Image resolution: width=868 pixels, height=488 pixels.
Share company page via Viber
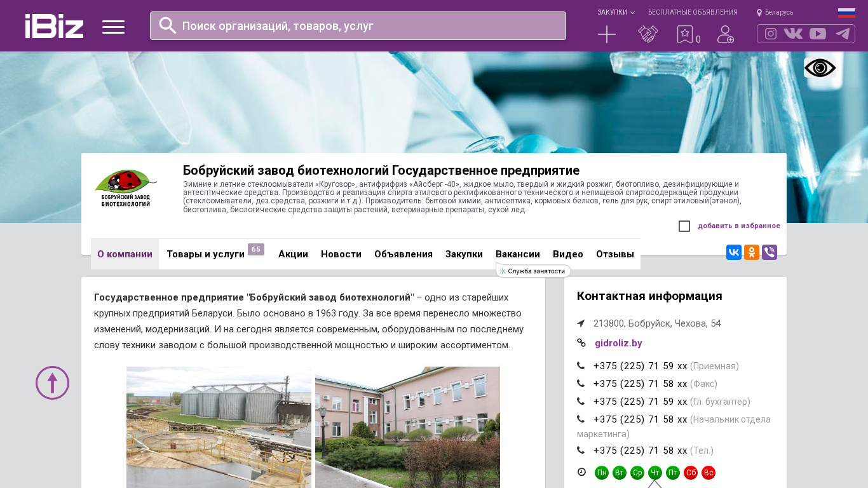770,252
